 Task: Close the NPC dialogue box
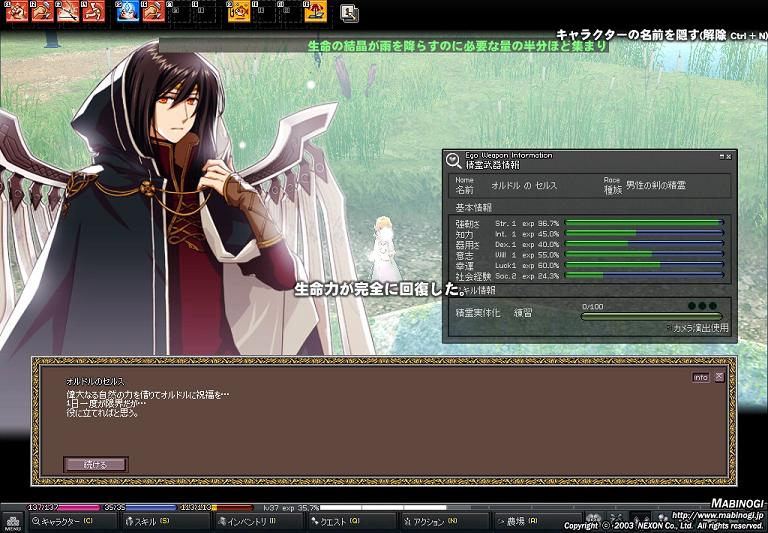719,377
